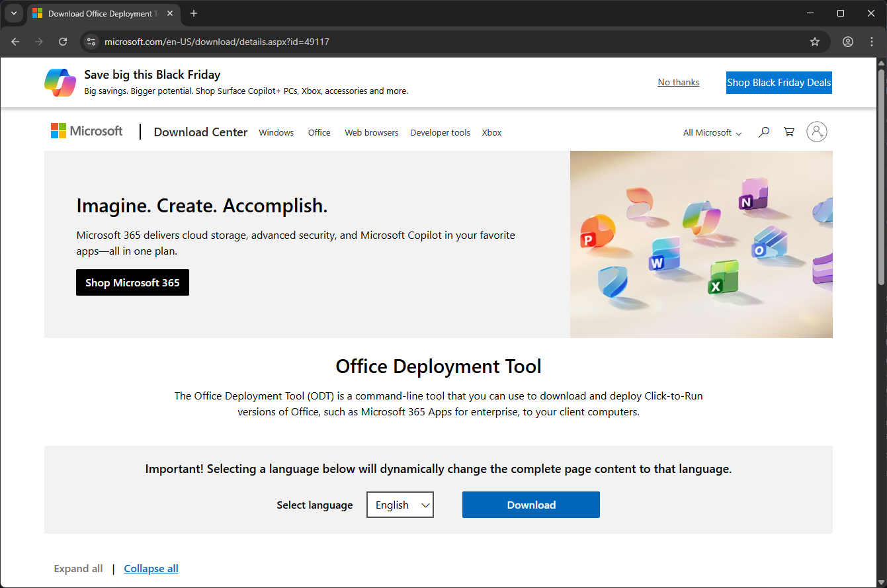Click the Download button
887x588 pixels.
pyautogui.click(x=530, y=504)
